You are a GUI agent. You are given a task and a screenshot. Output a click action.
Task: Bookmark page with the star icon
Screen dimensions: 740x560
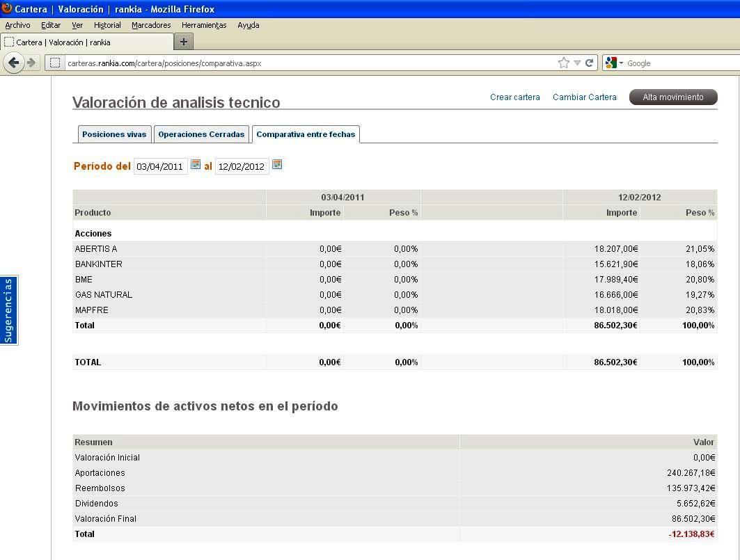coord(563,63)
